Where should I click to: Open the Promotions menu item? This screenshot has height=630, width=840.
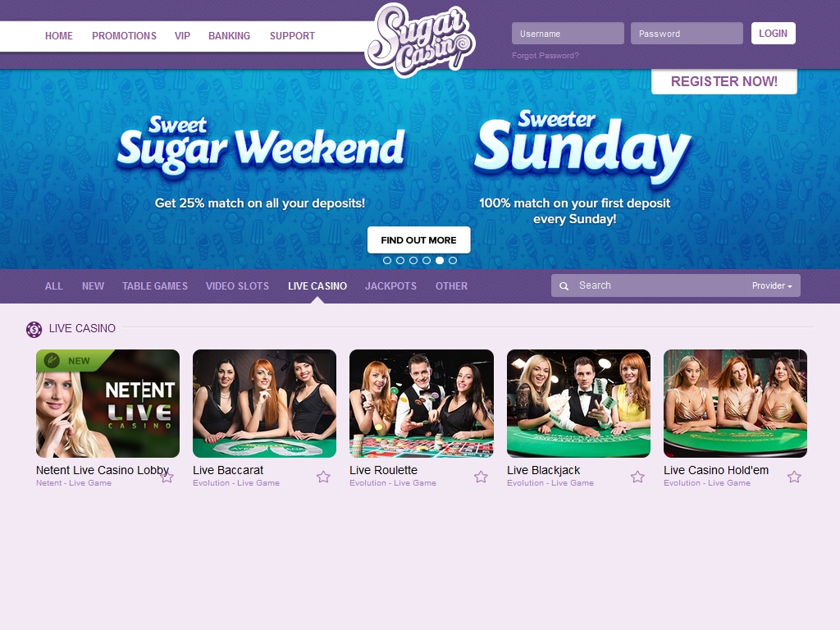tap(125, 36)
